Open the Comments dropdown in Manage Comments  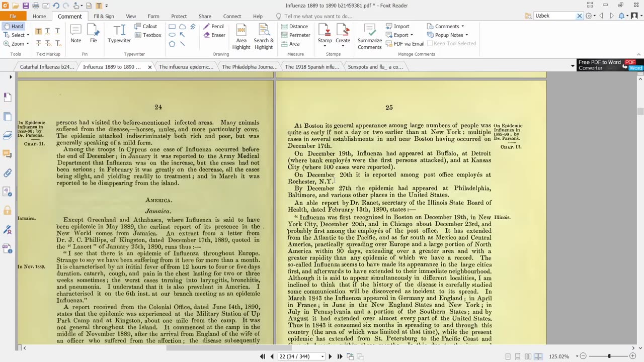coord(446,26)
